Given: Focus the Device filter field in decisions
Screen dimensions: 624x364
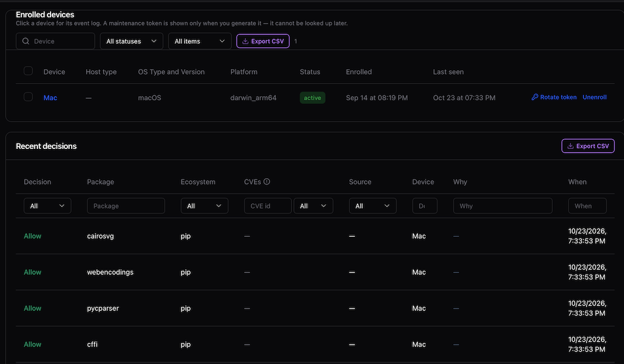Looking at the screenshot, I should tap(424, 206).
